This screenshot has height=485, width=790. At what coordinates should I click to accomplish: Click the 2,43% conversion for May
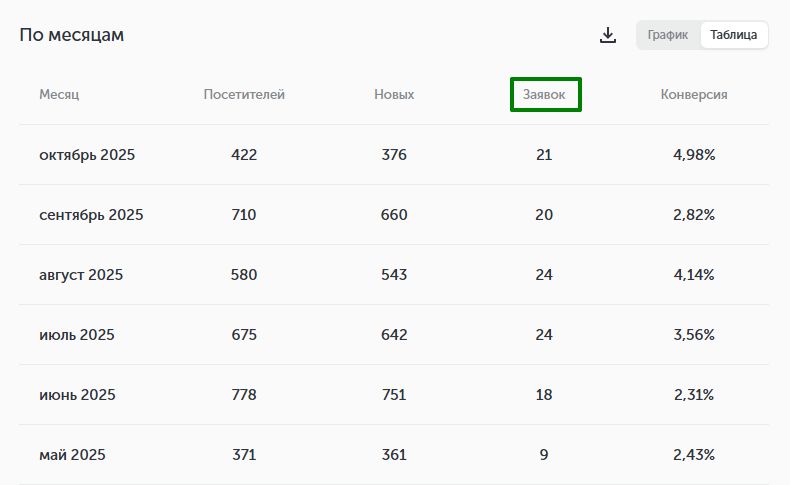pos(694,455)
